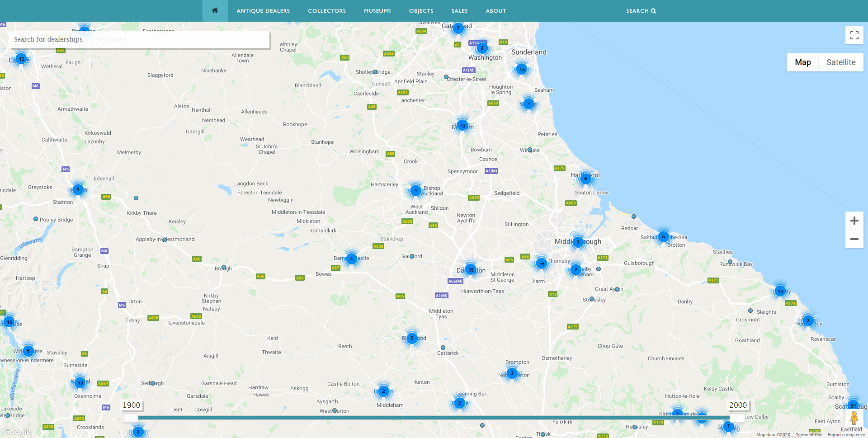The image size is (868, 438).
Task: Click the Hartlepool cluster marker showing 6
Action: tap(585, 179)
